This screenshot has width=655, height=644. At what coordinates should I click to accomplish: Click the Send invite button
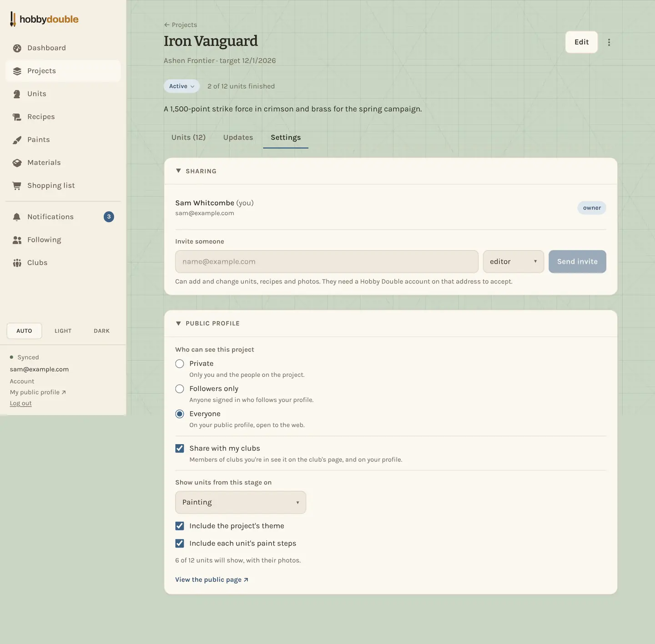click(x=577, y=262)
